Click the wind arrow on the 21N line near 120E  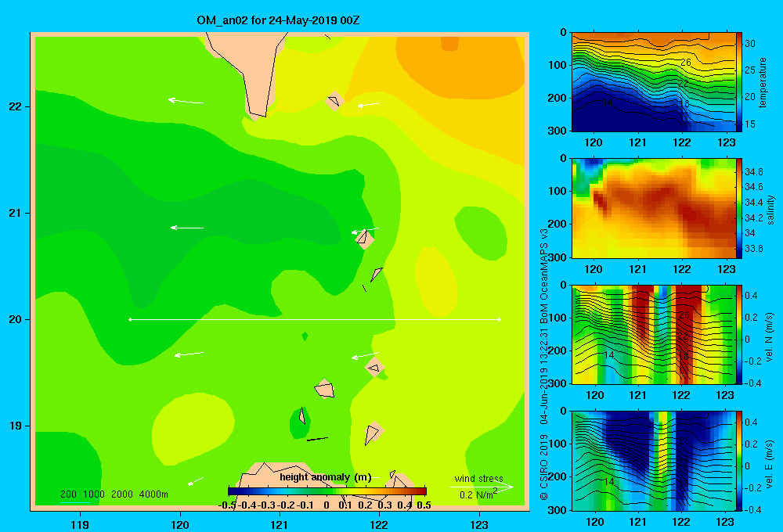pyautogui.click(x=187, y=228)
